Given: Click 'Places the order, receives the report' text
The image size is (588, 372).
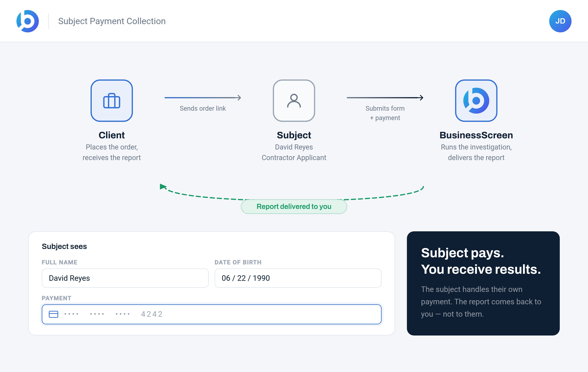Looking at the screenshot, I should [112, 152].
